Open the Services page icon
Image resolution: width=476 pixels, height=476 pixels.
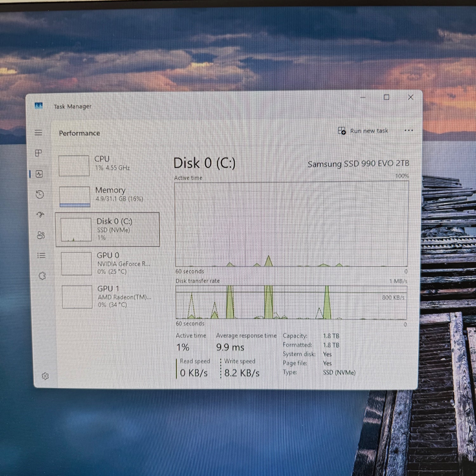coord(42,276)
